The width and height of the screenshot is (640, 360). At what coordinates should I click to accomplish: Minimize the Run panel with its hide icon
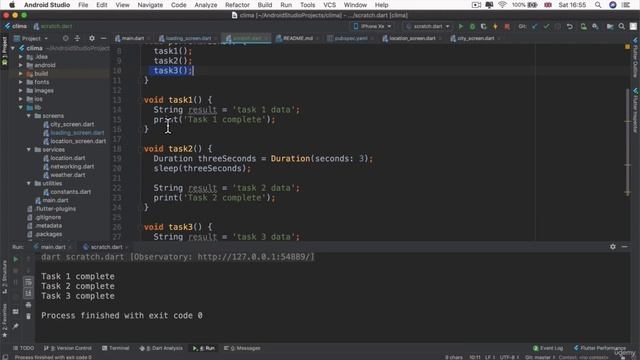pyautogui.click(x=624, y=247)
